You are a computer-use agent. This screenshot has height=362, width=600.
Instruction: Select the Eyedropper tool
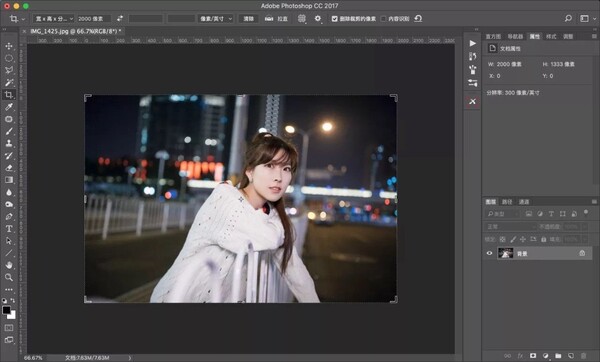click(9, 107)
